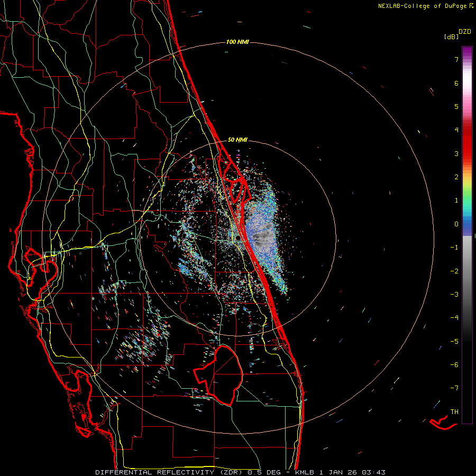Click the DZD product label above the scale
This screenshot has width=476, height=476.
[465, 32]
